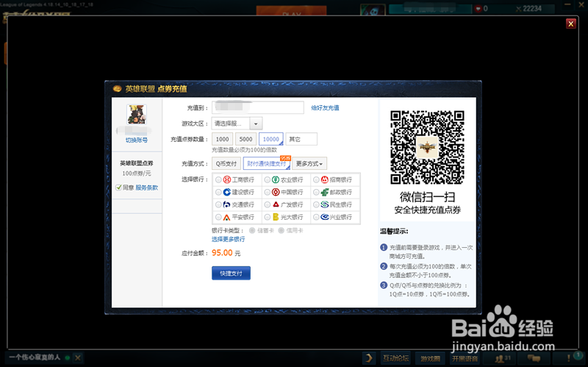
Task: Select the 中国银行 radio button
Action: 267,192
